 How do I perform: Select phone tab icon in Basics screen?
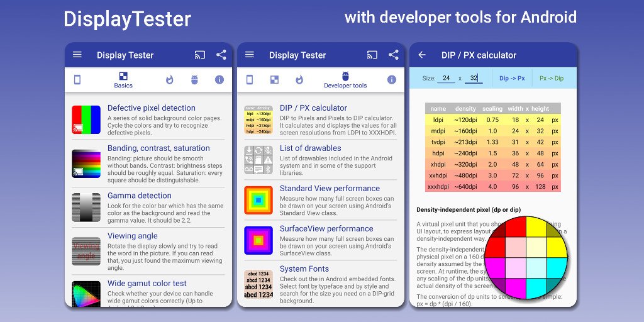click(77, 80)
